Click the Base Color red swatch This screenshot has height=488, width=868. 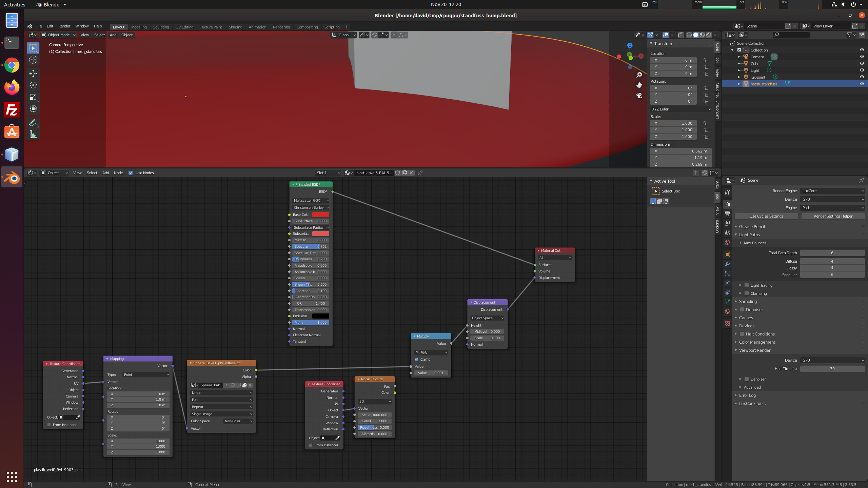coord(320,215)
